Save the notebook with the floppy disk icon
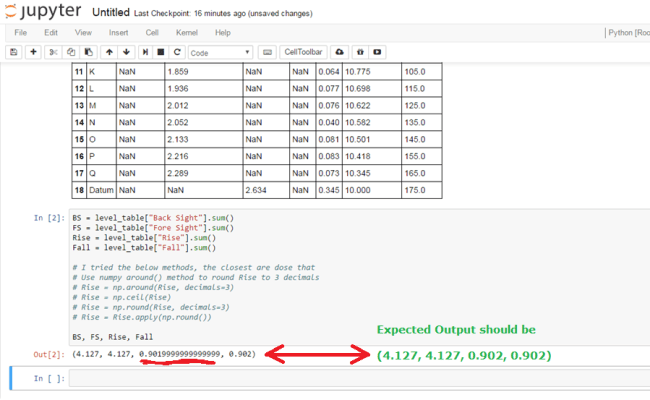 tap(14, 52)
